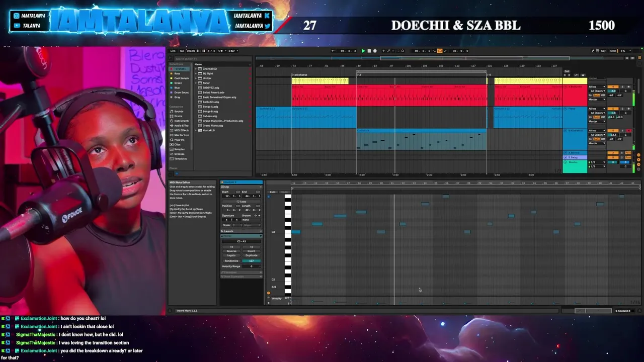This screenshot has width=644, height=362.
Task: Click the Invert notes button
Action: 251,251
